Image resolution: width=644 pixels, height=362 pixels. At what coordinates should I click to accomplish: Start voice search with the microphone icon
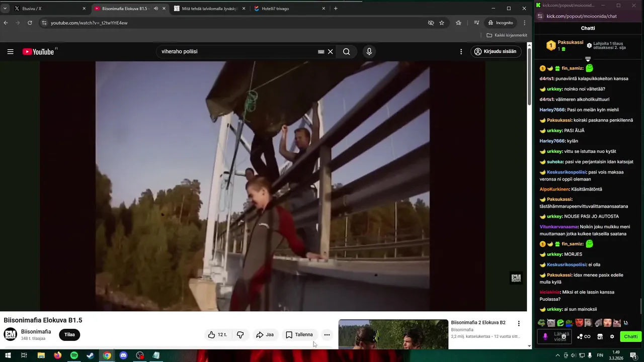coord(369,51)
